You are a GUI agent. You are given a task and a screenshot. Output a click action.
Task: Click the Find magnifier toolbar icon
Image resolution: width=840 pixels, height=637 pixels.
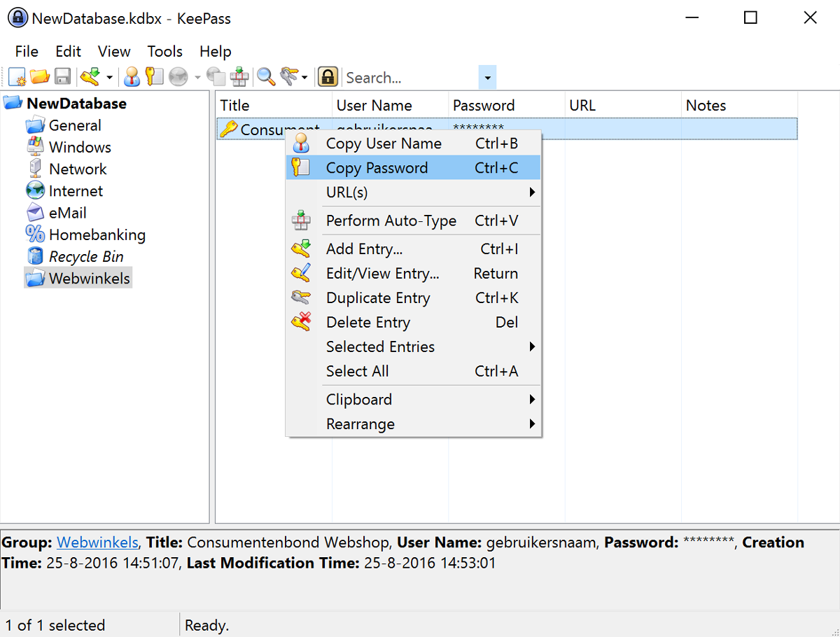pos(266,77)
